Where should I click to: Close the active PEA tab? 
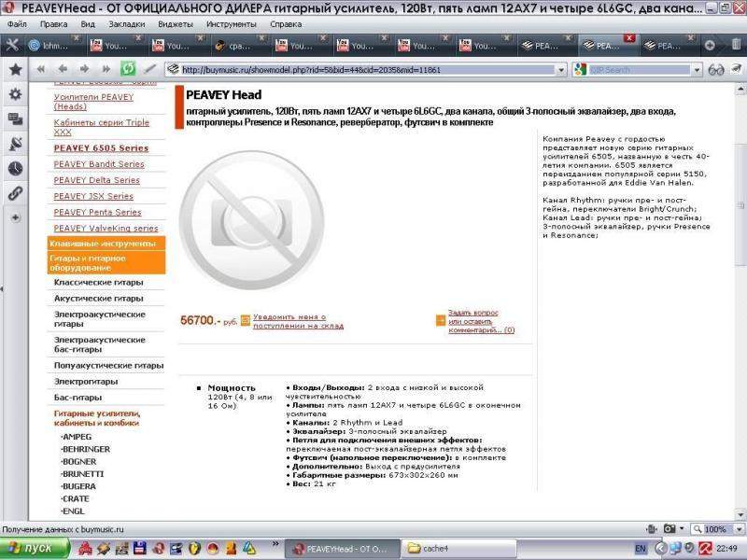[x=629, y=37]
